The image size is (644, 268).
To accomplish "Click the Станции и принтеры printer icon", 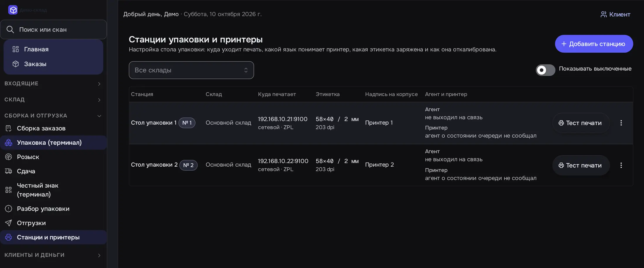I will click(x=8, y=237).
